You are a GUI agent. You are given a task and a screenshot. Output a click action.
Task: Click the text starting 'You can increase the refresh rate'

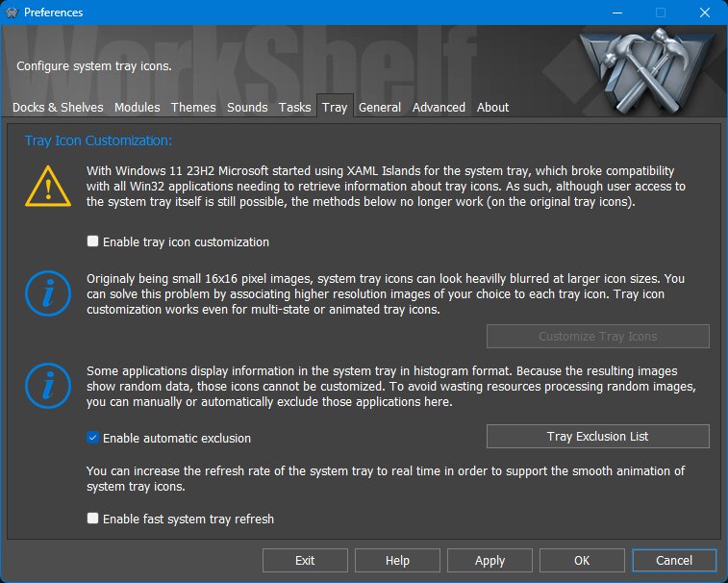pos(386,478)
